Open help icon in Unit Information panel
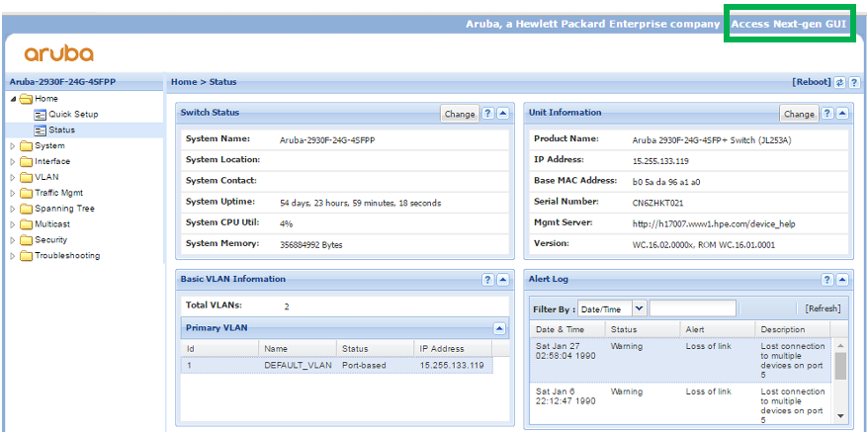The height and width of the screenshot is (434, 868). point(827,113)
